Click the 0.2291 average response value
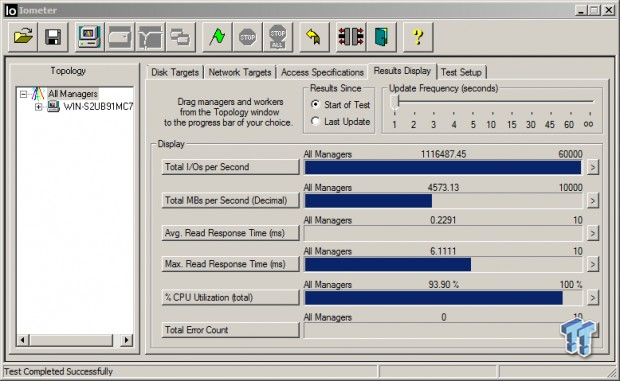This screenshot has height=381, width=620. point(443,220)
